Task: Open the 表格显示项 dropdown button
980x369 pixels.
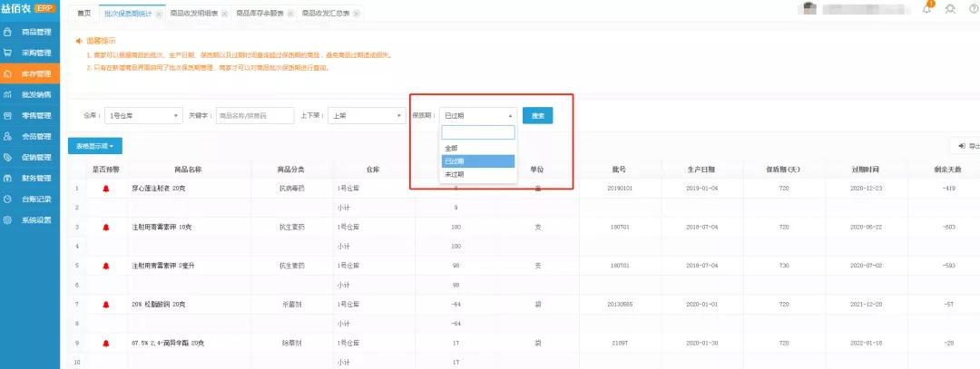Action: [95, 145]
